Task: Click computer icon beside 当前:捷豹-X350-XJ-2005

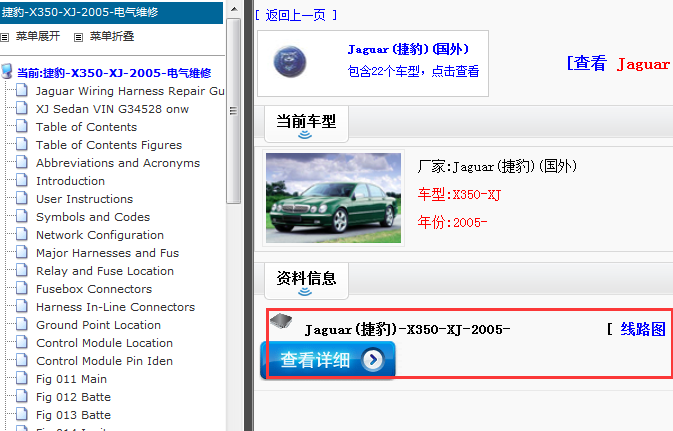Action: [x=6, y=71]
